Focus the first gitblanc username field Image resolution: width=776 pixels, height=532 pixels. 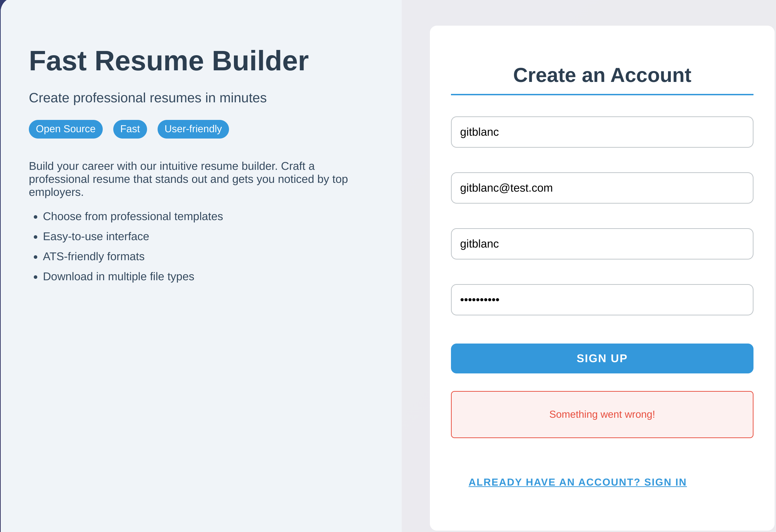(x=602, y=132)
